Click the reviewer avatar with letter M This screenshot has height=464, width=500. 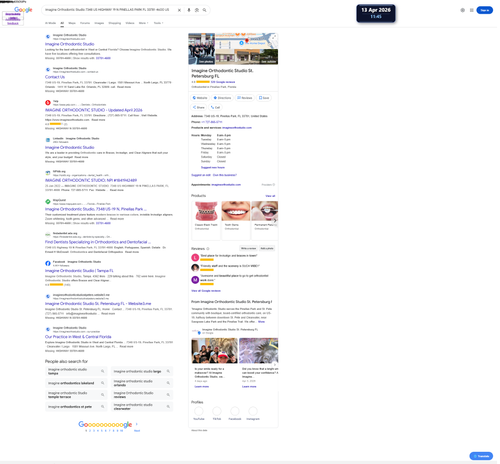point(195,280)
